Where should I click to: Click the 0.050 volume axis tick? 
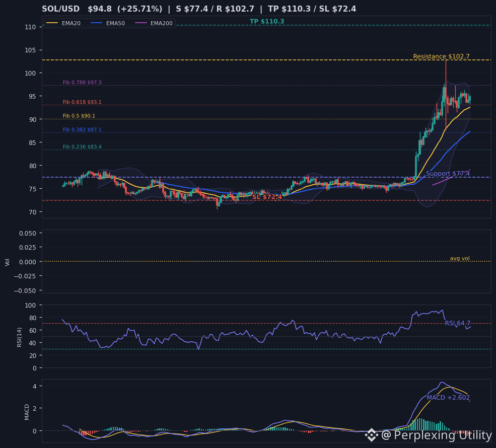pyautogui.click(x=28, y=234)
